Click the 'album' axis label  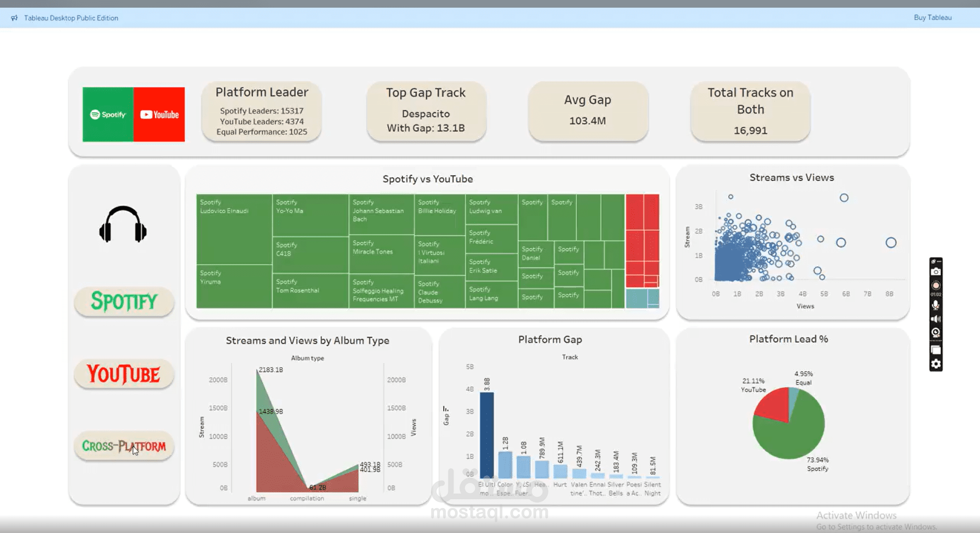pyautogui.click(x=256, y=498)
